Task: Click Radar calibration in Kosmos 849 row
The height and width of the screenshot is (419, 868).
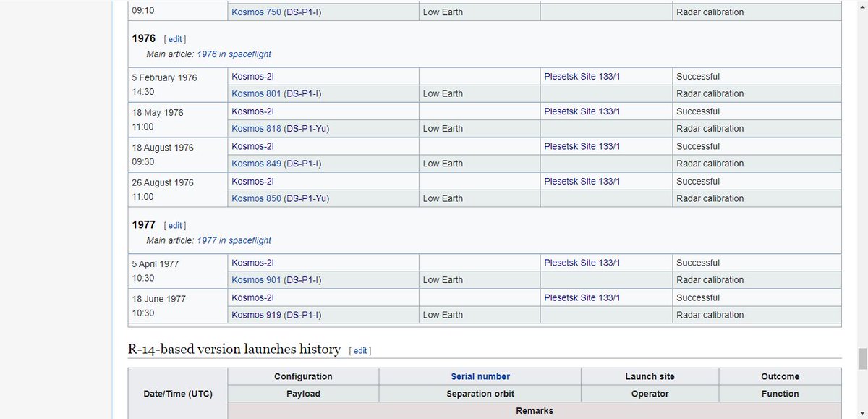Action: coord(710,164)
